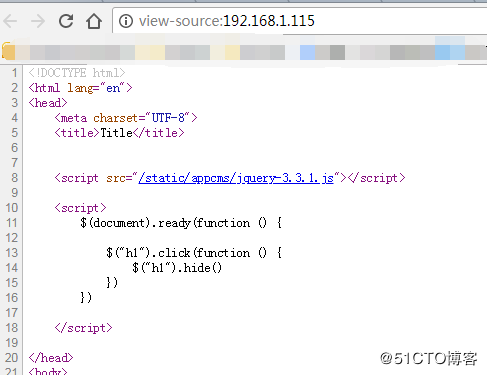Click line number 8 in gutter
This screenshot has width=487, height=375.
point(14,178)
